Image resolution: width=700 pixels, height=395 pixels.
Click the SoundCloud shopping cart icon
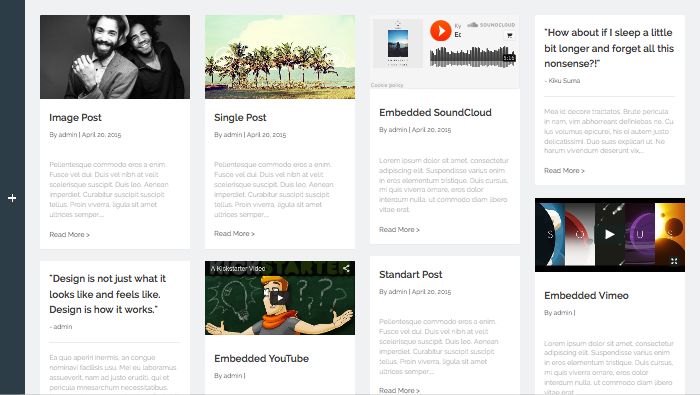pos(509,35)
